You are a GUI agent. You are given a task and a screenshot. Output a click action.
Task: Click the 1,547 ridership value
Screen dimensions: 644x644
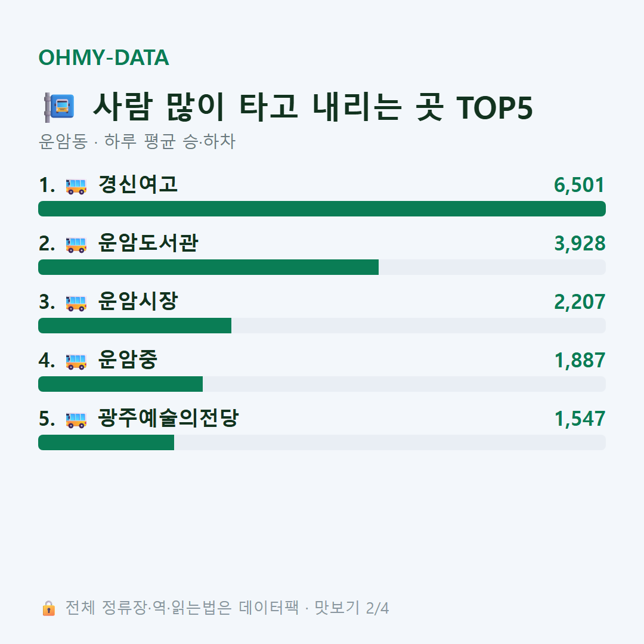coord(580,419)
